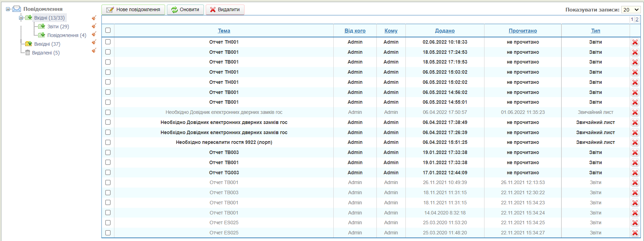Click the broom icon next to Вхідні folder
Screen dimensions: 644x241
coord(94,18)
